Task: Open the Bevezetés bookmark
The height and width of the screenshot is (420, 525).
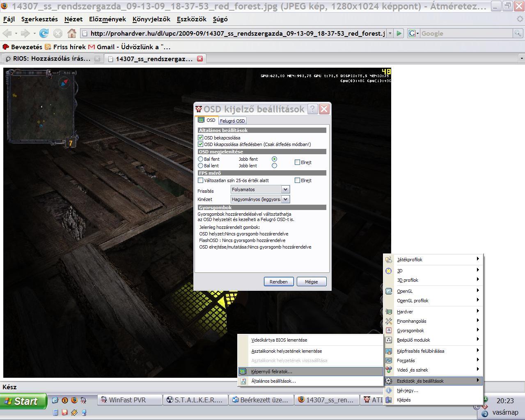Action: click(x=22, y=47)
